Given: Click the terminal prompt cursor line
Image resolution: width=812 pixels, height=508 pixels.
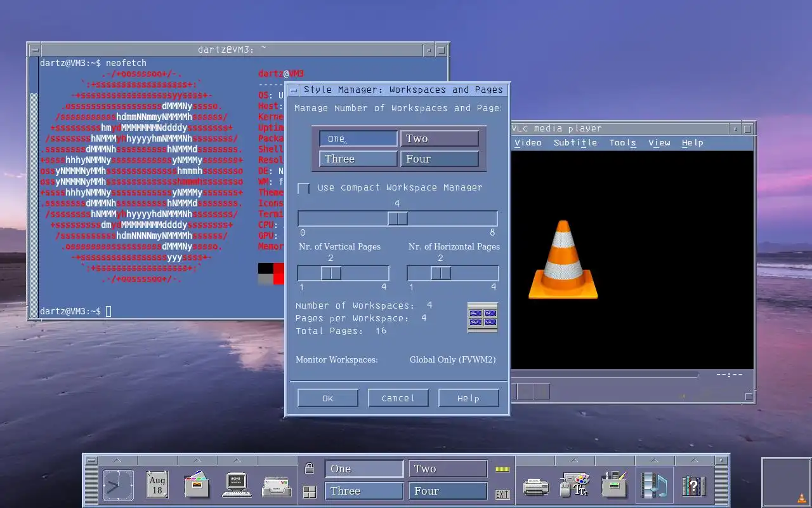Looking at the screenshot, I should tap(75, 311).
